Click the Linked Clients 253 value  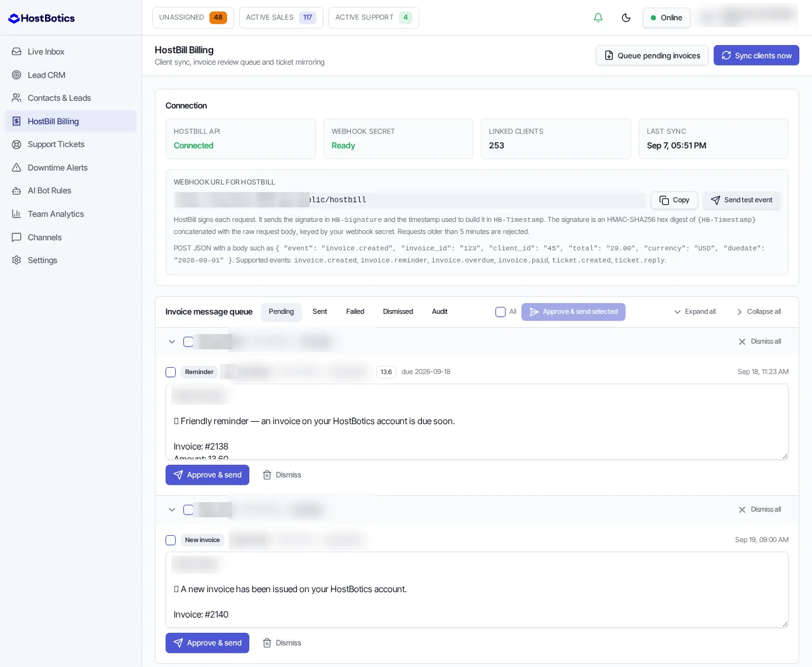(497, 146)
